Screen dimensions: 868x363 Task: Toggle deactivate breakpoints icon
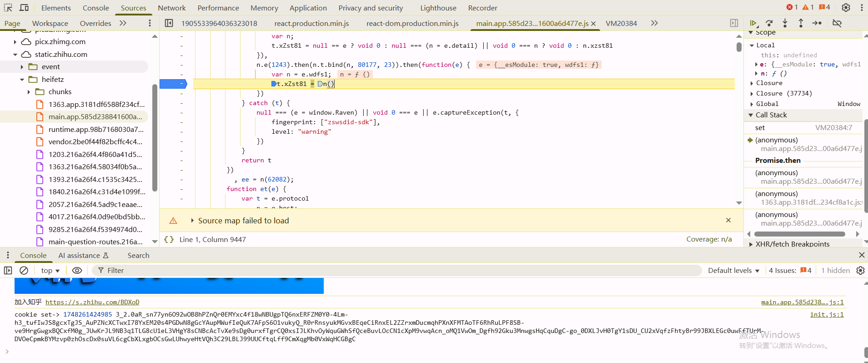pyautogui.click(x=837, y=23)
